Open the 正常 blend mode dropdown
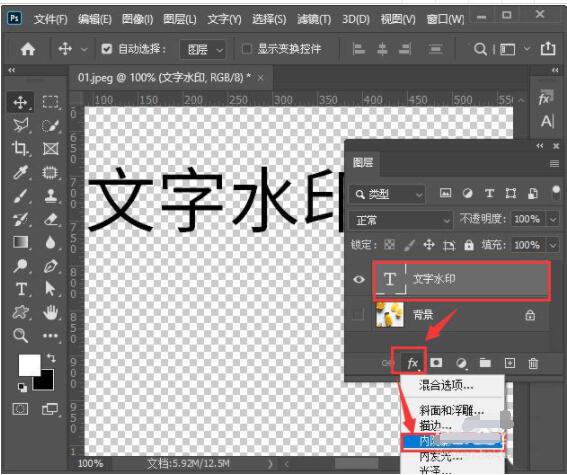The height and width of the screenshot is (475, 567). point(400,220)
